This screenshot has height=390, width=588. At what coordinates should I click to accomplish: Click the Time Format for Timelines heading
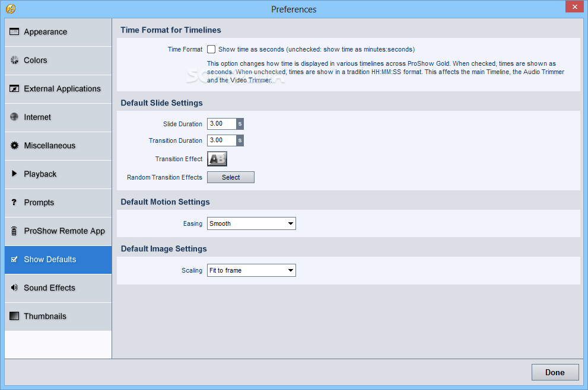pos(171,30)
